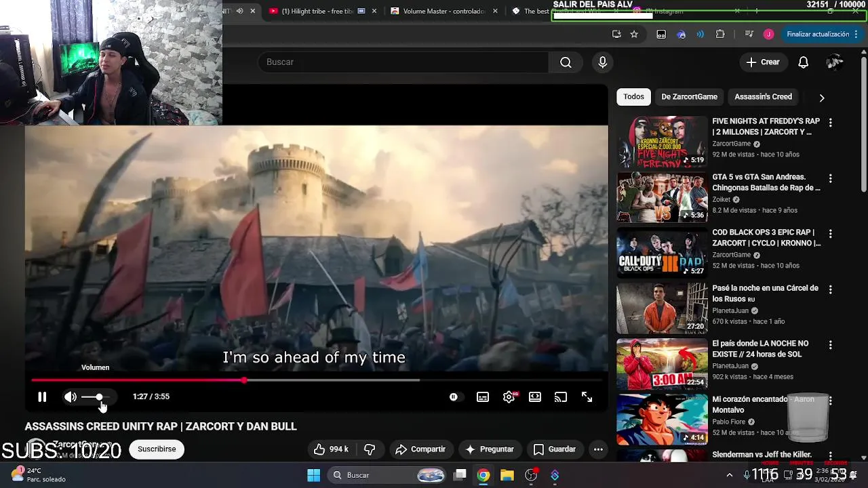The height and width of the screenshot is (488, 868).
Task: Adjust the video volume slider
Action: [x=95, y=397]
